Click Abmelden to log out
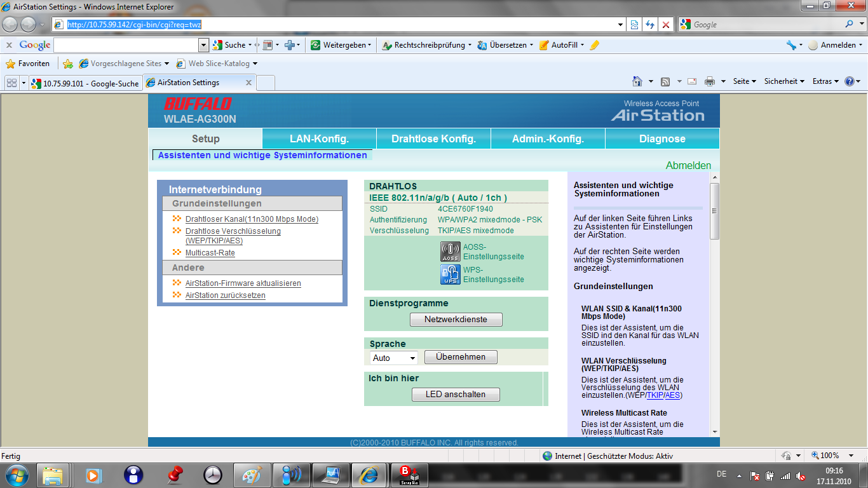 pyautogui.click(x=688, y=165)
